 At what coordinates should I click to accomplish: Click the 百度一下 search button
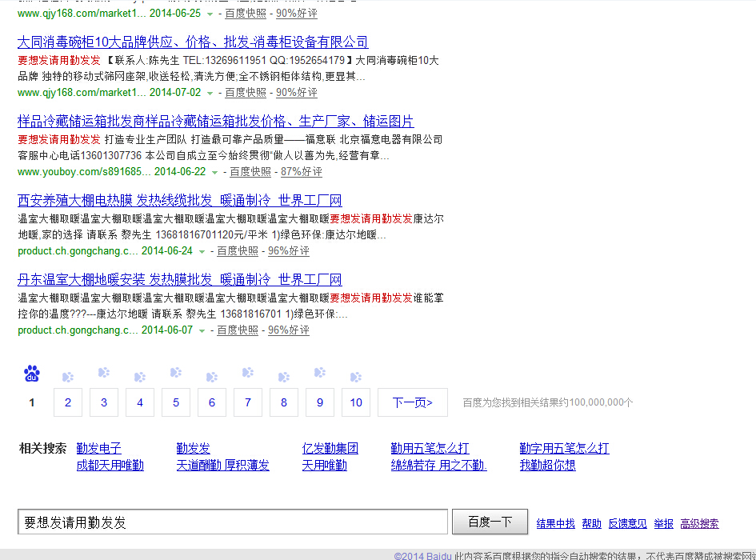[490, 522]
